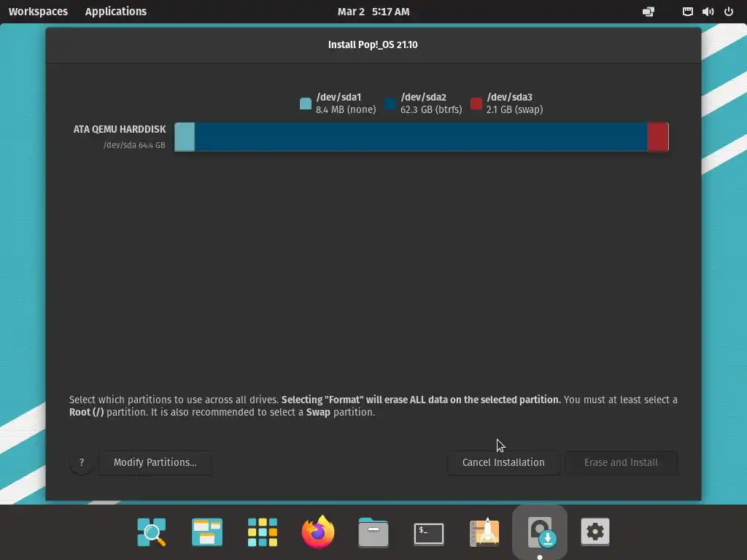
Task: Open the Files manager dock icon
Action: [373, 532]
